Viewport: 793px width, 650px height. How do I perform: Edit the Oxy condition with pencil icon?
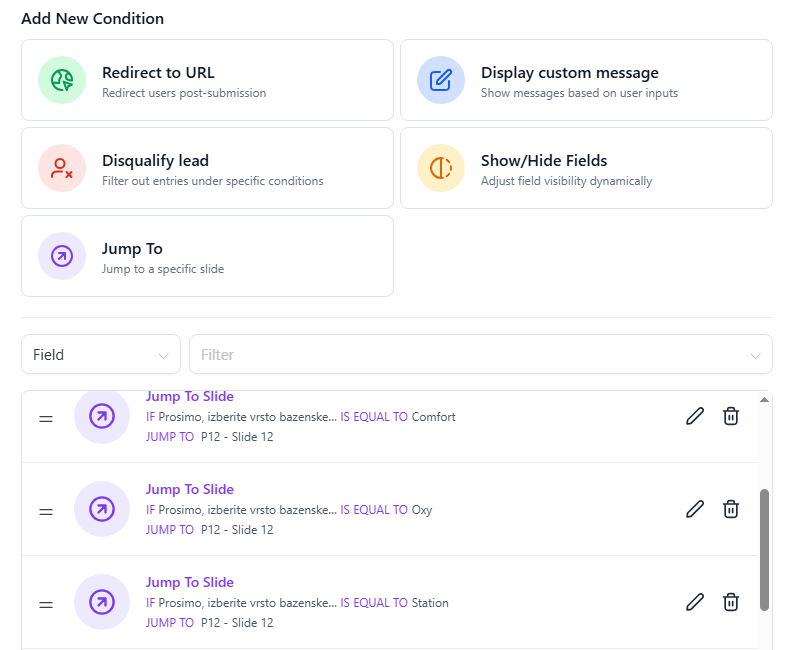(695, 509)
